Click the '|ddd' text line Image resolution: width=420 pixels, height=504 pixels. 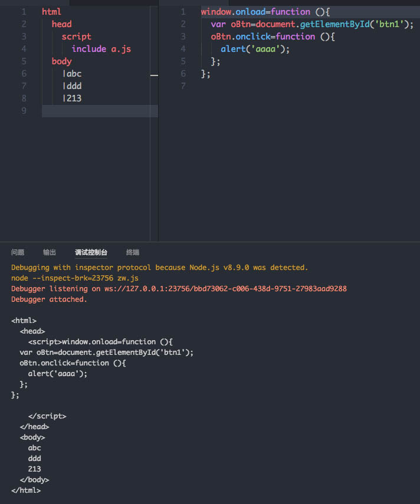pyautogui.click(x=73, y=86)
